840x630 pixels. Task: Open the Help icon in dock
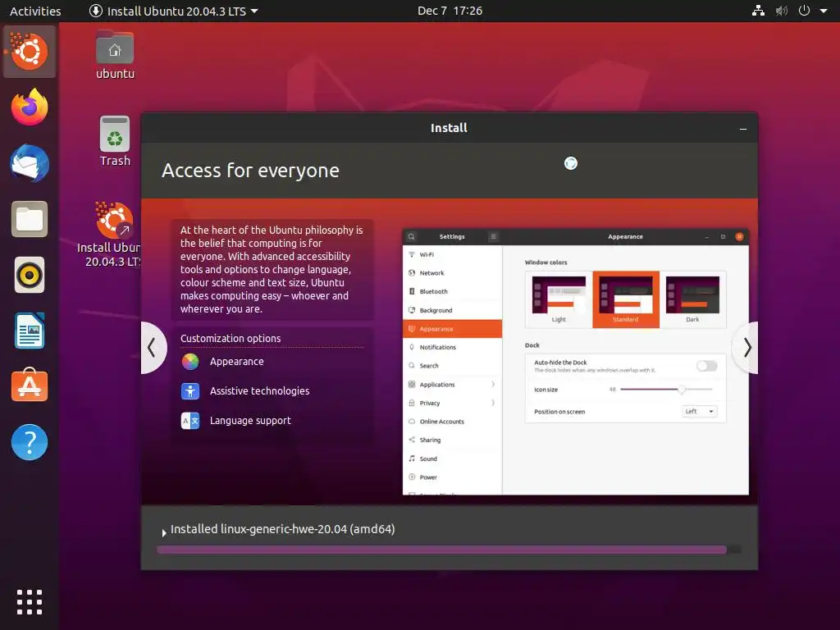30,442
